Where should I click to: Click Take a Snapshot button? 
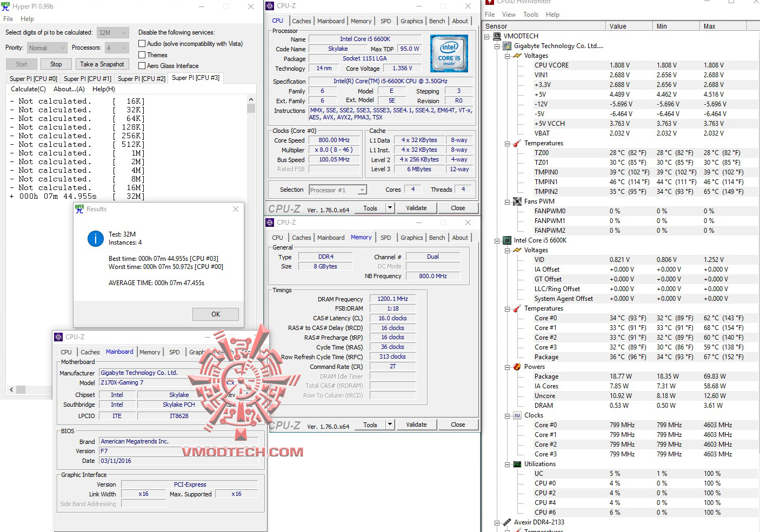[x=102, y=64]
